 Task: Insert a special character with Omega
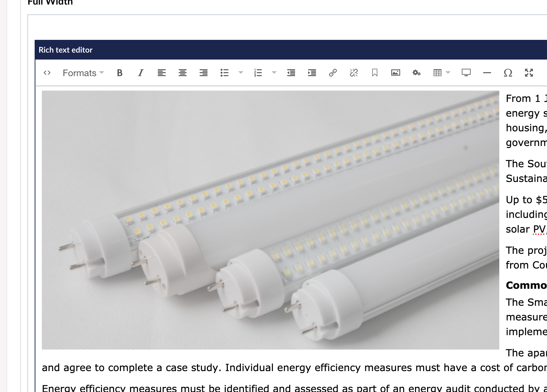(508, 73)
